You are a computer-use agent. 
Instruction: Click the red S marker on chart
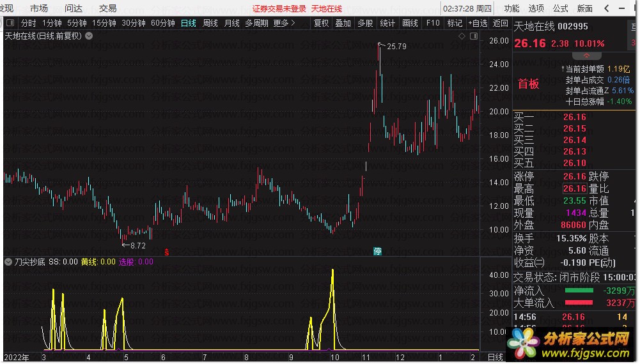tap(166, 252)
